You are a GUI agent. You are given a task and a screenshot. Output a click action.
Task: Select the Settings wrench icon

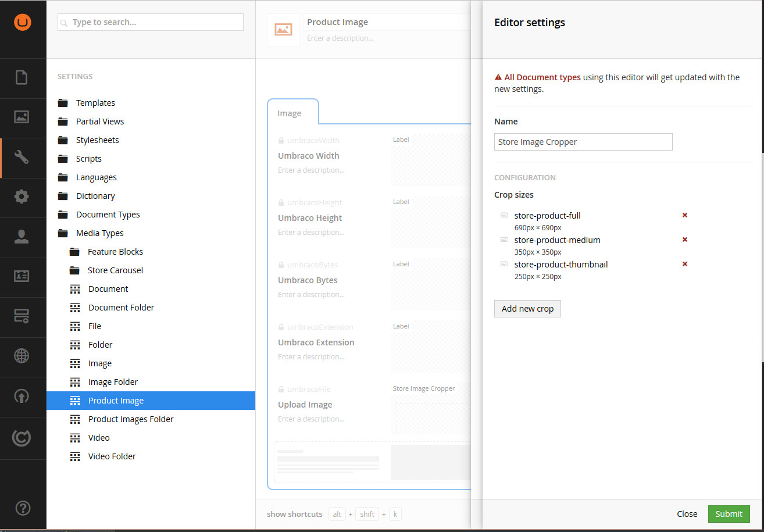point(23,158)
